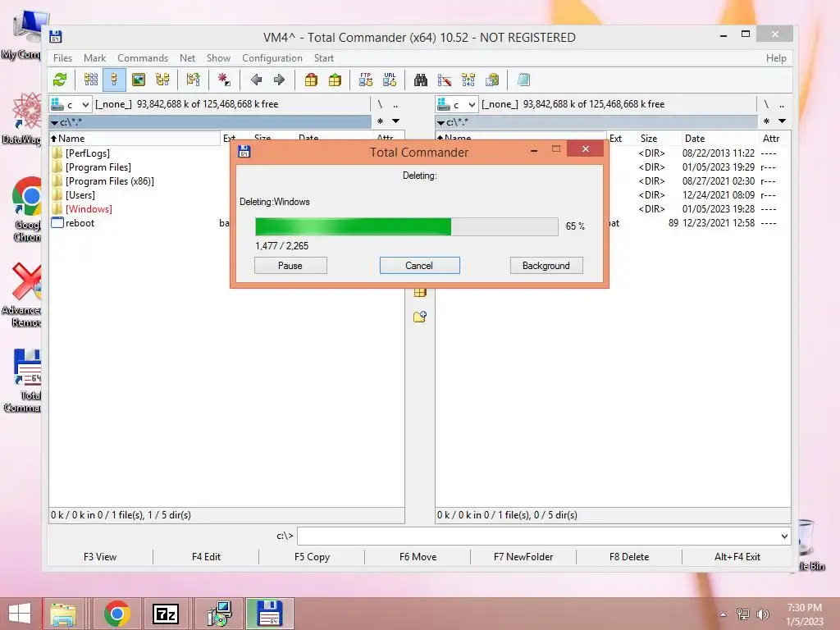Toggle the full details view toolbar button
Viewport: 840px width, 630px height.
[x=114, y=80]
